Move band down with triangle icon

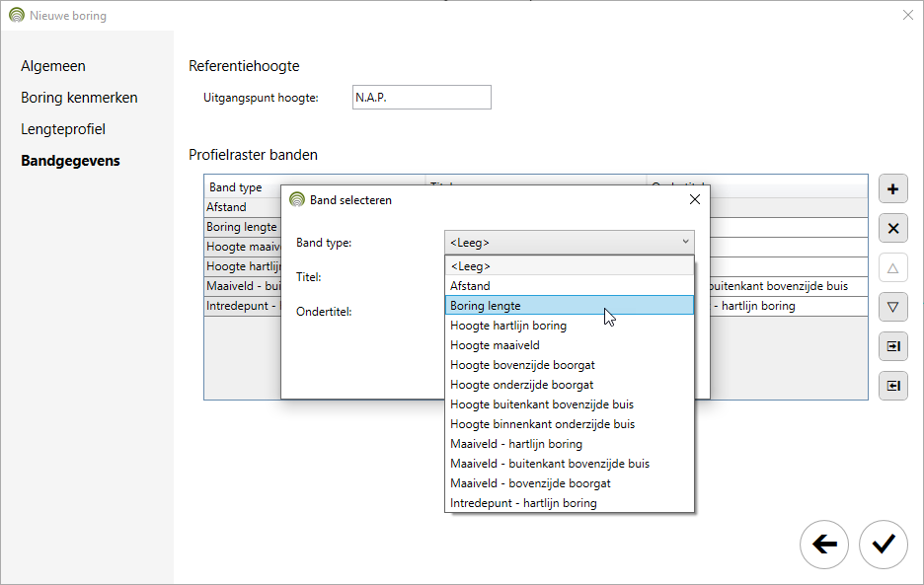click(892, 307)
